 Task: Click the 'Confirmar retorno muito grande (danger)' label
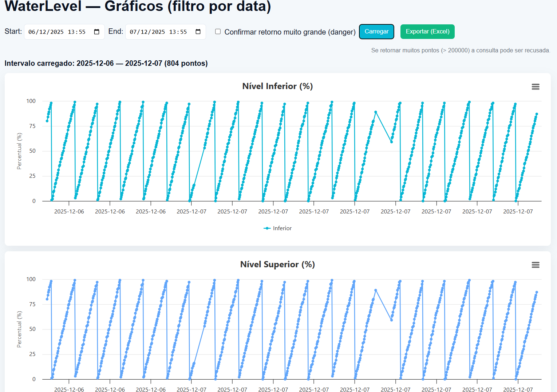tap(290, 32)
